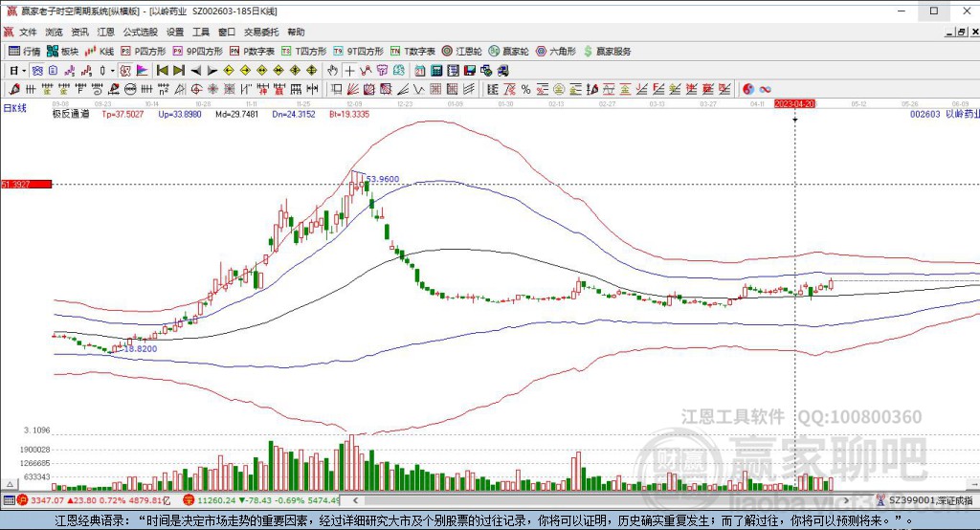This screenshot has height=530, width=980.
Task: Click the Shenzhen index 11260.24 status entry
Action: coord(261,500)
